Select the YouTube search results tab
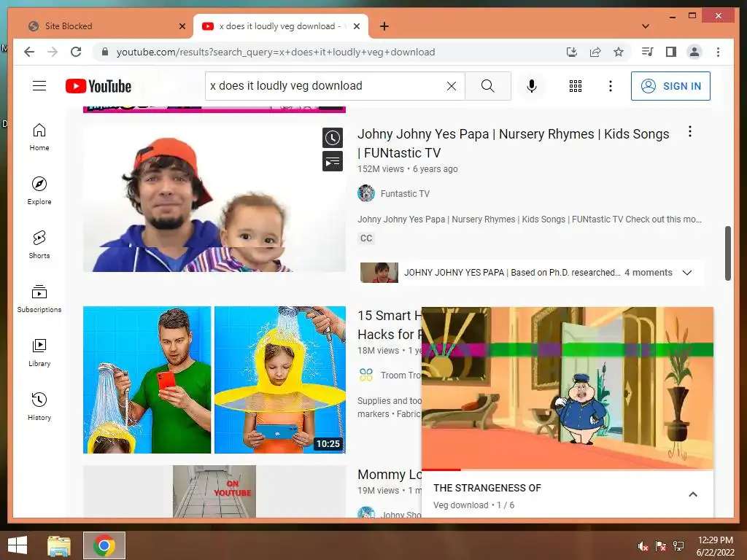This screenshot has width=747, height=560. (280, 26)
